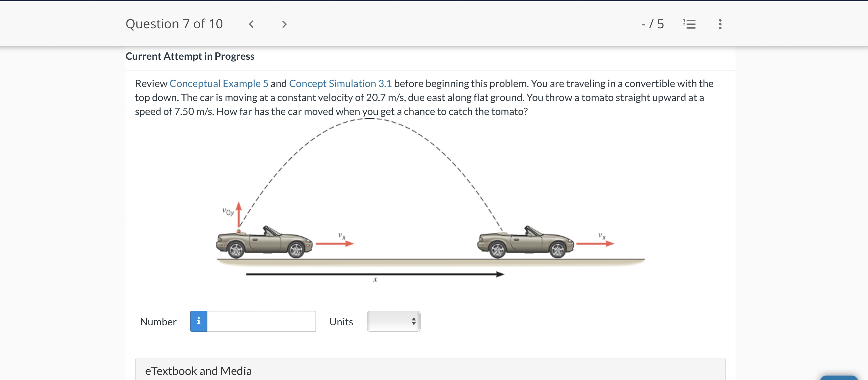Click the black x distance arrow

point(375,274)
